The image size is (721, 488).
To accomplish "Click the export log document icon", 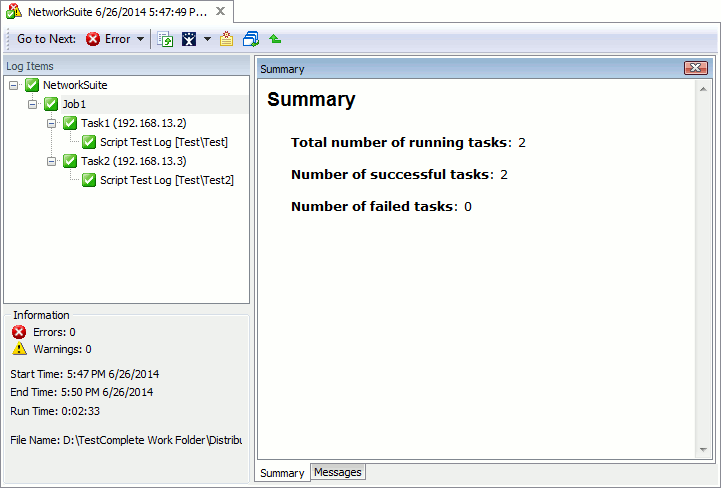I will [165, 39].
